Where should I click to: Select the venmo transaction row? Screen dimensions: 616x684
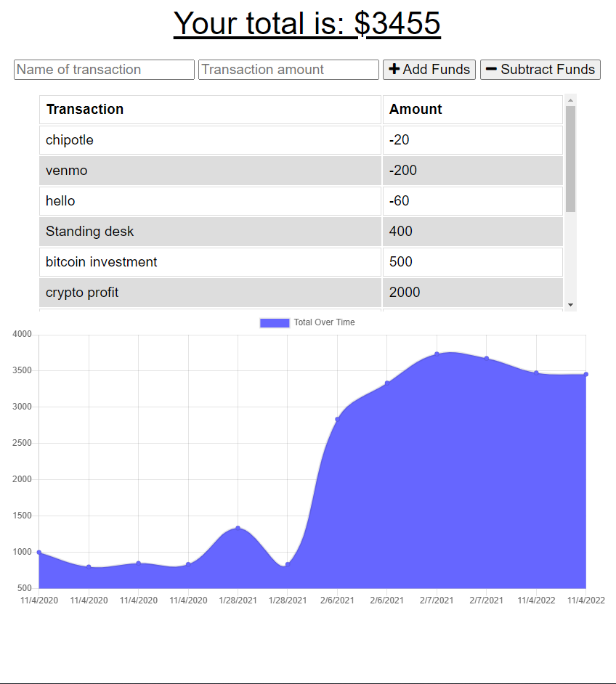210,171
